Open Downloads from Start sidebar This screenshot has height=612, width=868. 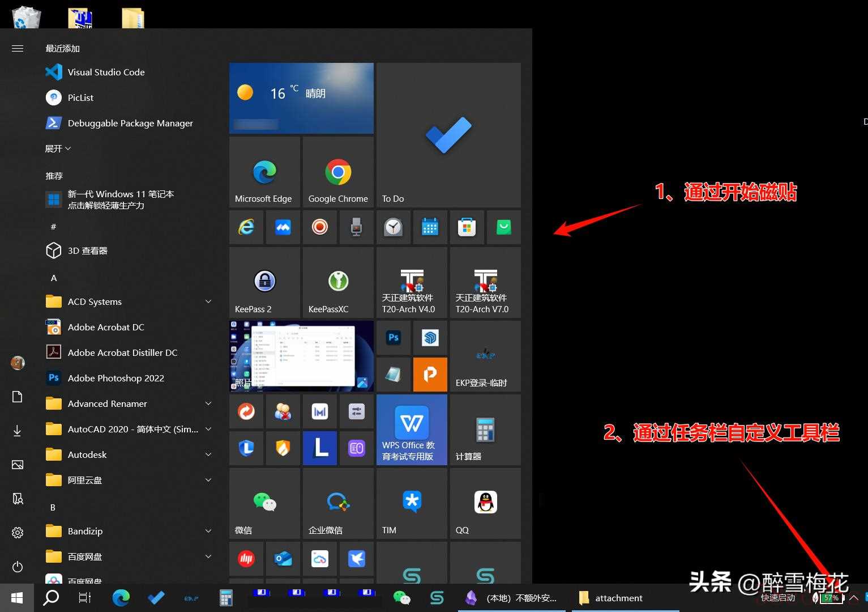point(18,431)
